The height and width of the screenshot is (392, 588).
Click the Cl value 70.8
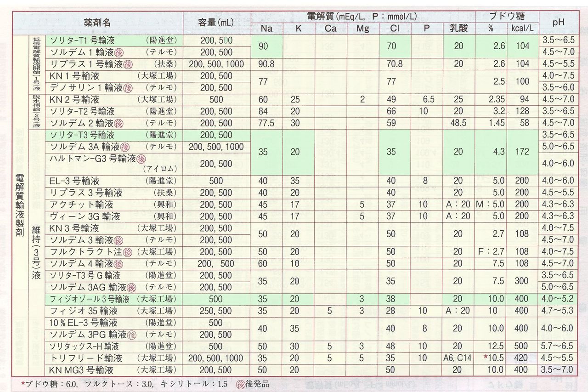[x=394, y=64]
